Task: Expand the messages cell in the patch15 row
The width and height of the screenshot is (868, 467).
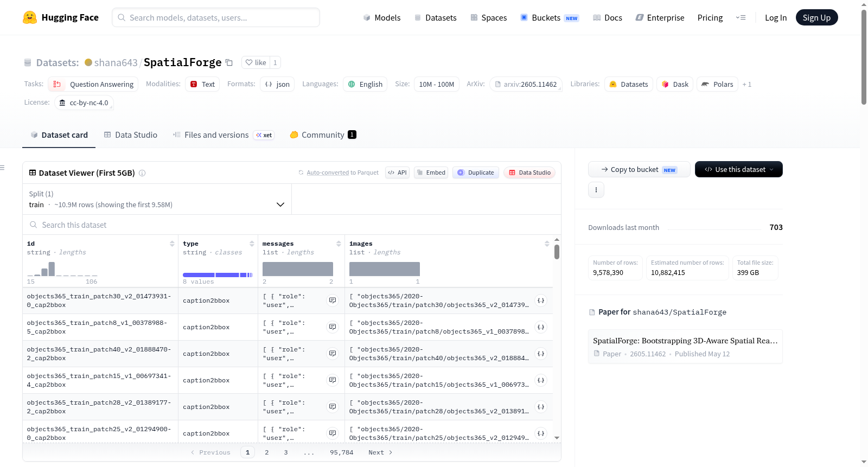Action: point(333,380)
